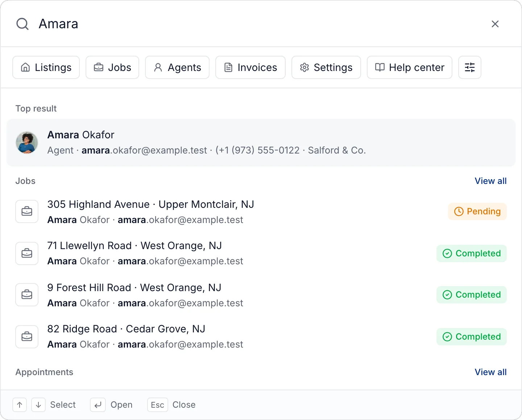
Task: Open the 9 Forest Hill Road job
Action: coord(261,295)
